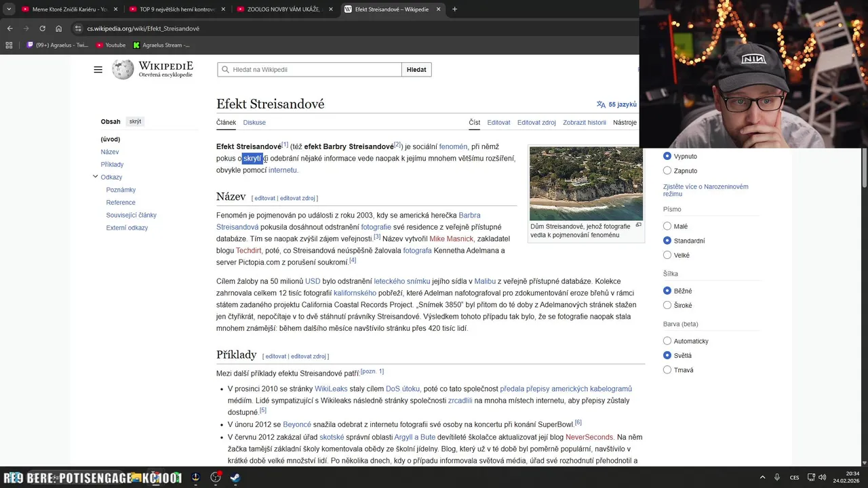Open the tab search dropdown arrow
The width and height of the screenshot is (868, 488).
pyautogui.click(x=9, y=9)
